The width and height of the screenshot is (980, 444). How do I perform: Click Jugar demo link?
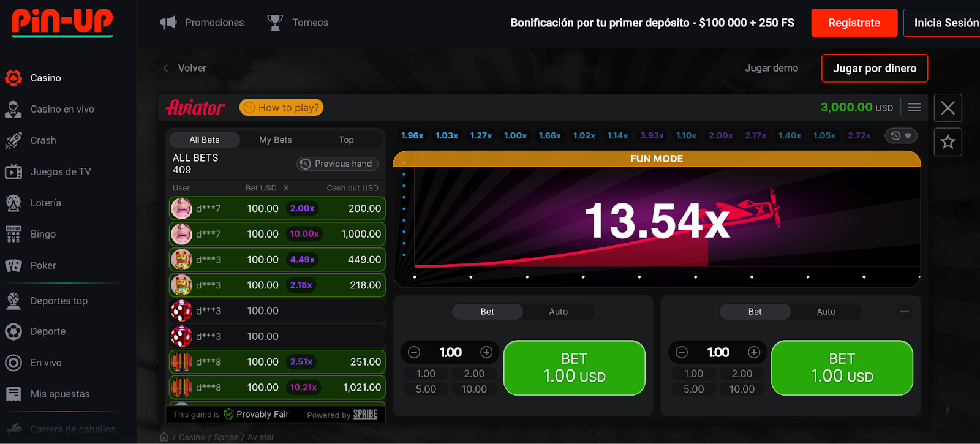(x=772, y=68)
